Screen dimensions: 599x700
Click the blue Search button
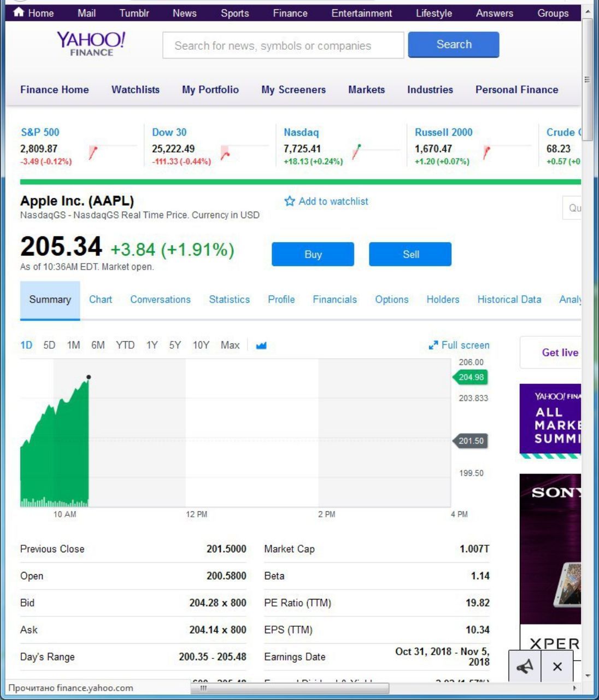454,44
